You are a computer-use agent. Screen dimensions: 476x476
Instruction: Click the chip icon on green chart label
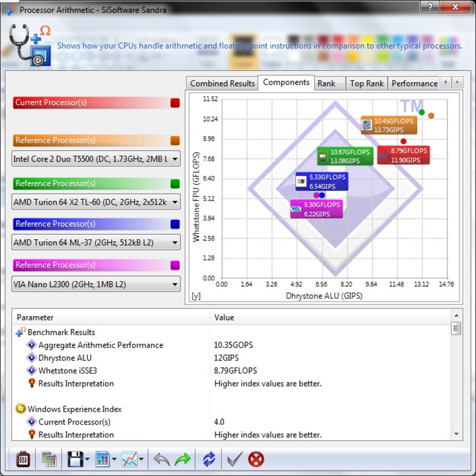323,156
